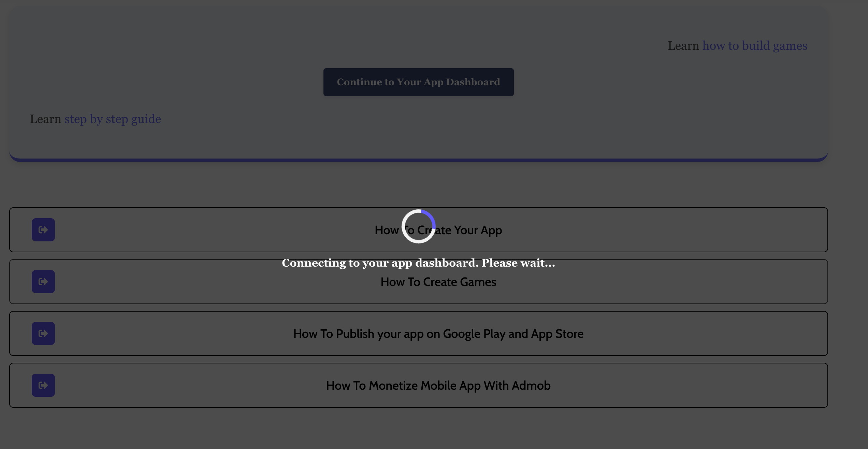The image size is (868, 449).
Task: Open How To Publish your app guide title
Action: pyautogui.click(x=438, y=334)
